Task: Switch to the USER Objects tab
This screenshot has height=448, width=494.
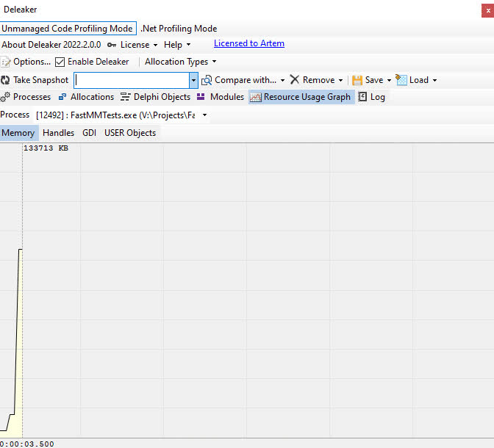Action: pos(130,133)
